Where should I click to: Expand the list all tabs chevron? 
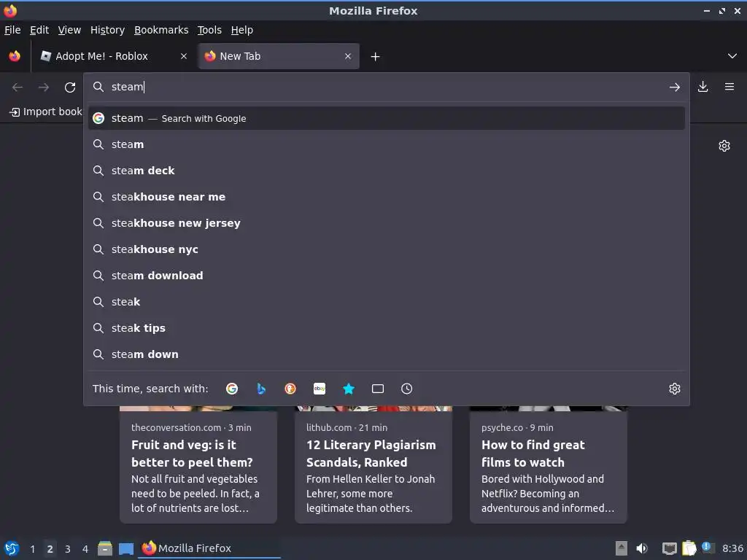click(x=732, y=56)
